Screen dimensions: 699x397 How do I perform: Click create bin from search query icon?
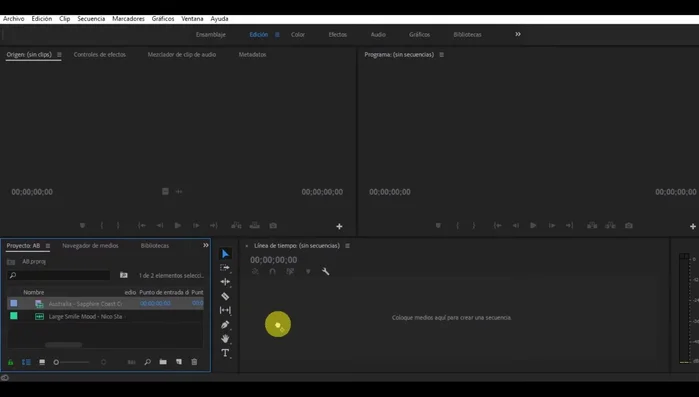123,275
